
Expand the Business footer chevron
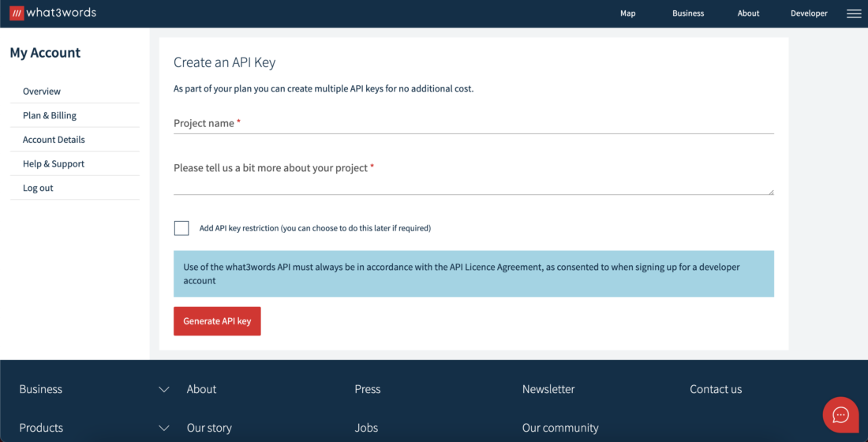pyautogui.click(x=164, y=389)
